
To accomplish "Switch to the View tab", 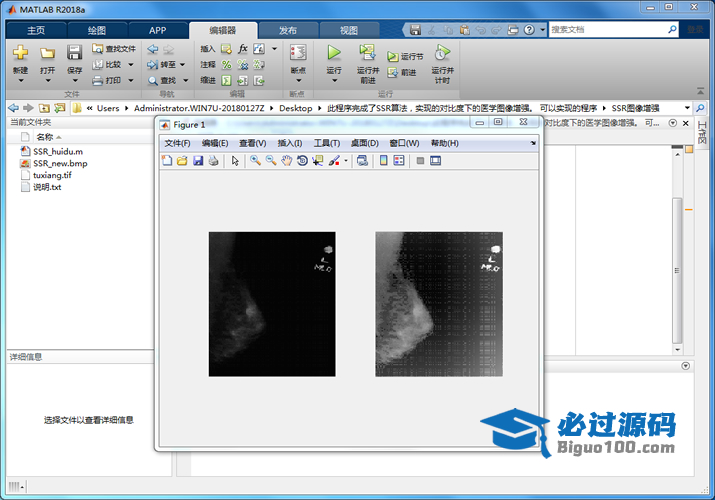I will pyautogui.click(x=349, y=31).
